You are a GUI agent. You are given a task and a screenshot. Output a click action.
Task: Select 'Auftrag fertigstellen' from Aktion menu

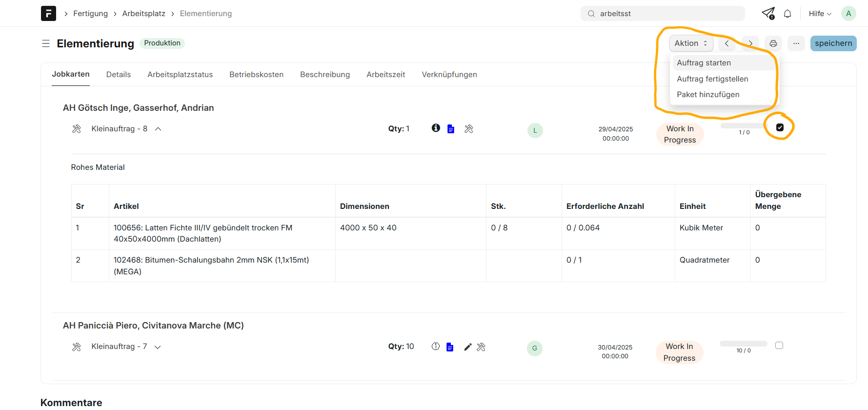pos(712,79)
